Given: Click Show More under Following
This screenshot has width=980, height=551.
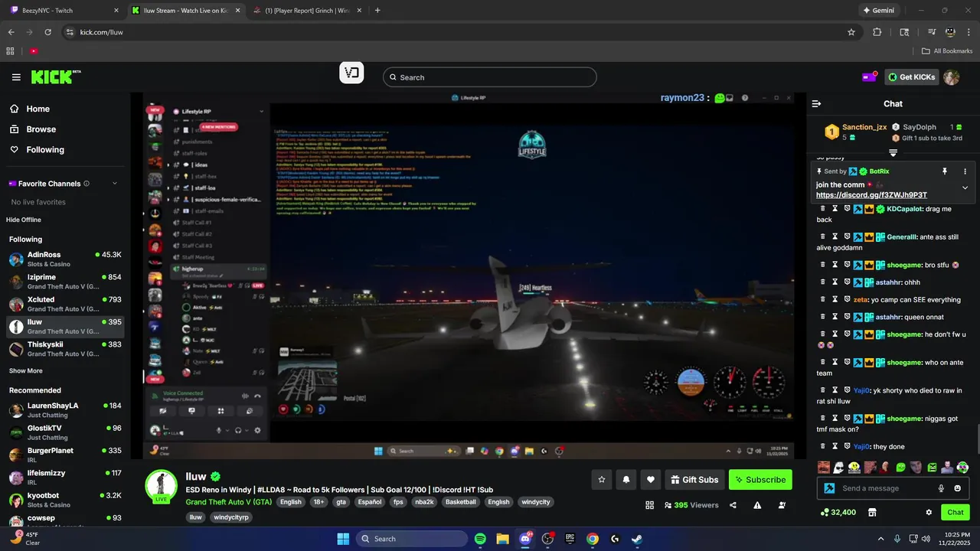Looking at the screenshot, I should pos(26,370).
